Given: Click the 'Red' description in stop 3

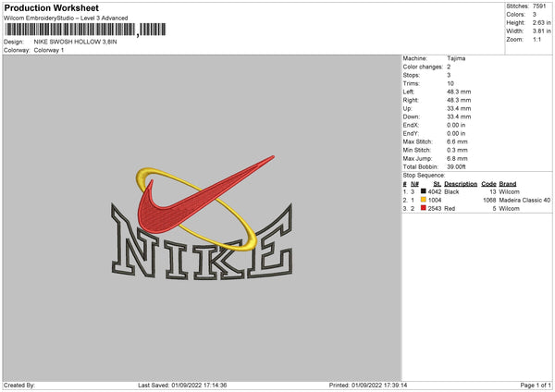Looking at the screenshot, I should [450, 209].
